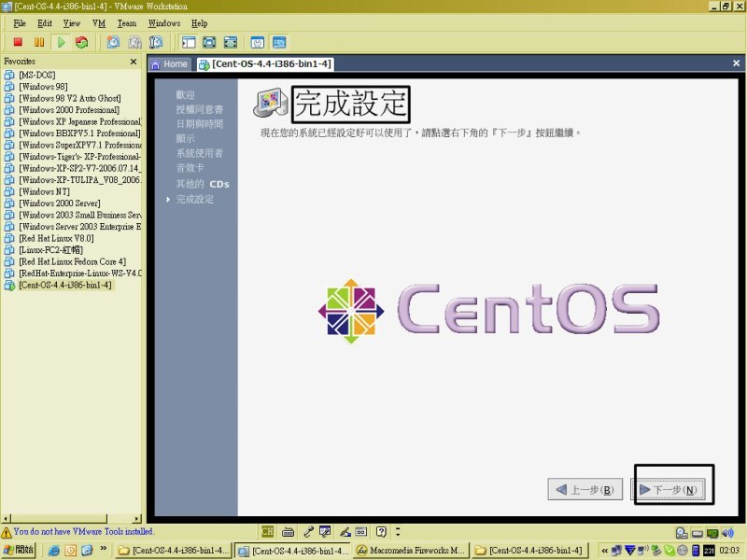
Task: Open the VM menu
Action: [x=99, y=23]
